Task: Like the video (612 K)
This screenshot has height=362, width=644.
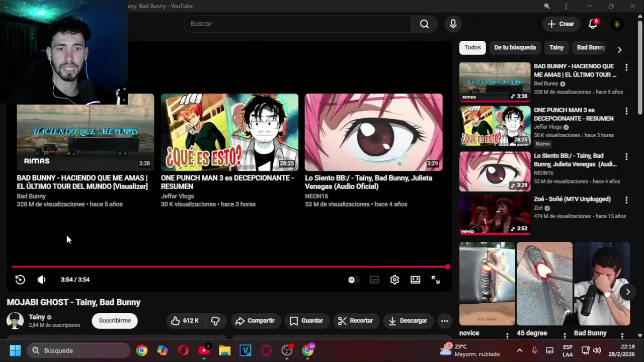Action: (185, 320)
